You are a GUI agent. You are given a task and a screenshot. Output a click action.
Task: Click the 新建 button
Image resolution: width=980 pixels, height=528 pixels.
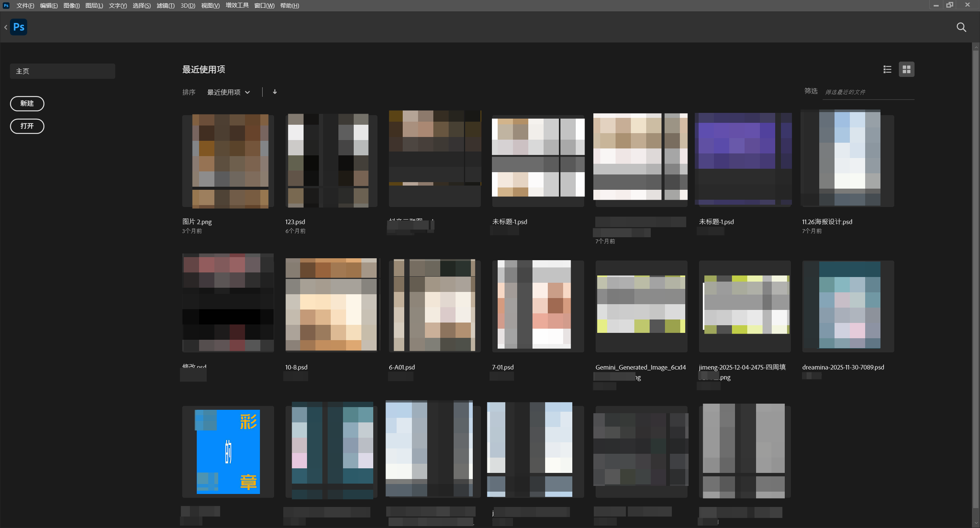coord(27,103)
